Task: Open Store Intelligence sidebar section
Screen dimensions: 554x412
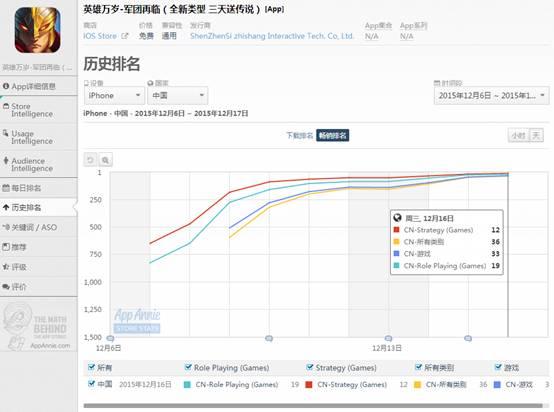Action: point(39,110)
